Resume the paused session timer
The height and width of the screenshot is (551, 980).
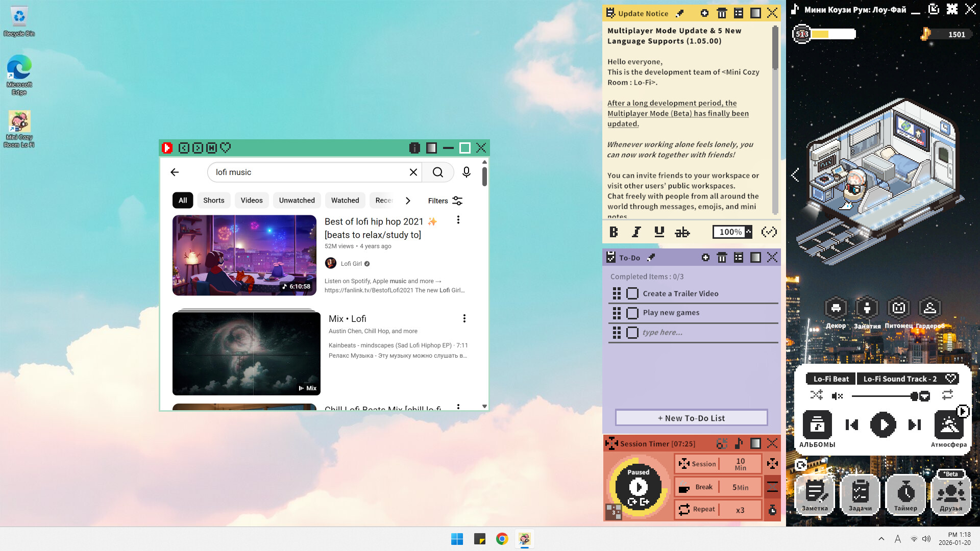[x=638, y=487]
